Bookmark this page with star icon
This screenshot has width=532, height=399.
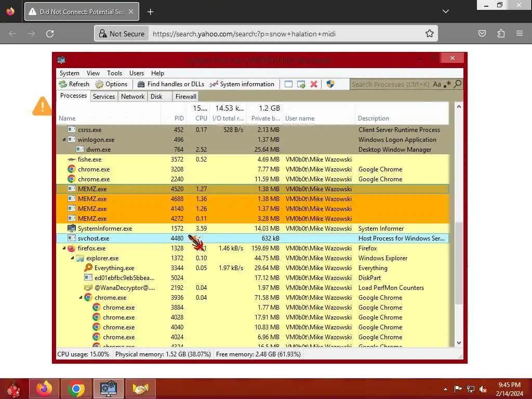(x=430, y=33)
